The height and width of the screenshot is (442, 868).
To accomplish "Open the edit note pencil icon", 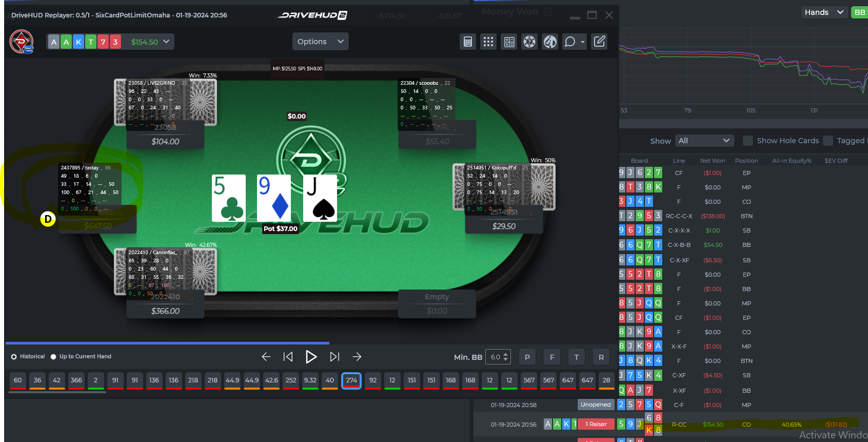I will click(x=599, y=42).
